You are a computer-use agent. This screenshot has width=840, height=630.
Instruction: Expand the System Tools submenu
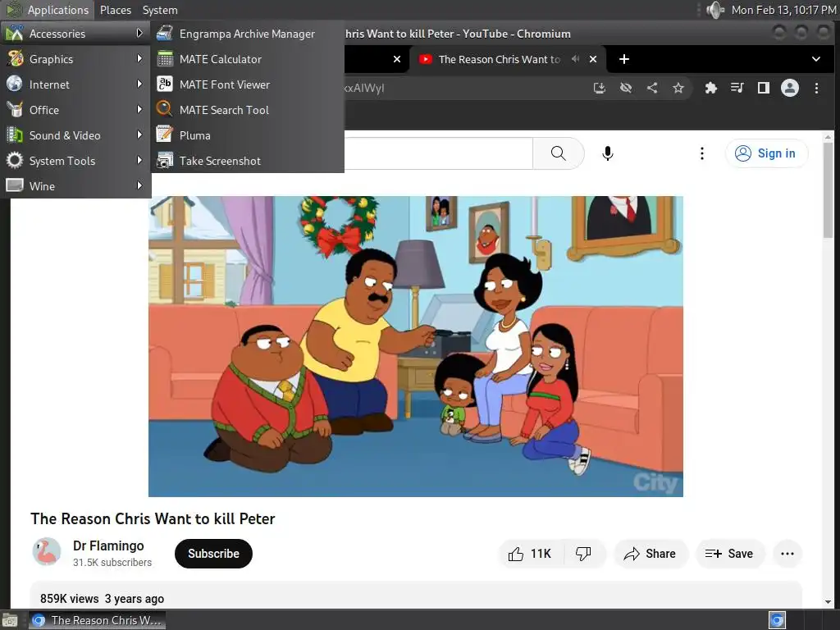coord(75,161)
